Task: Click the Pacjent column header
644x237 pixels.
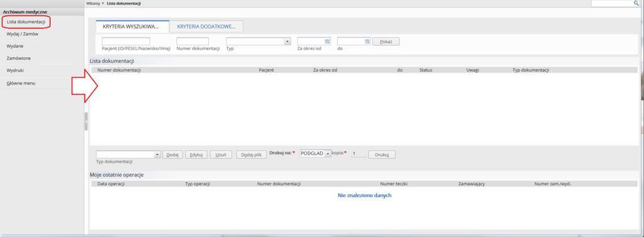Action: click(x=266, y=70)
